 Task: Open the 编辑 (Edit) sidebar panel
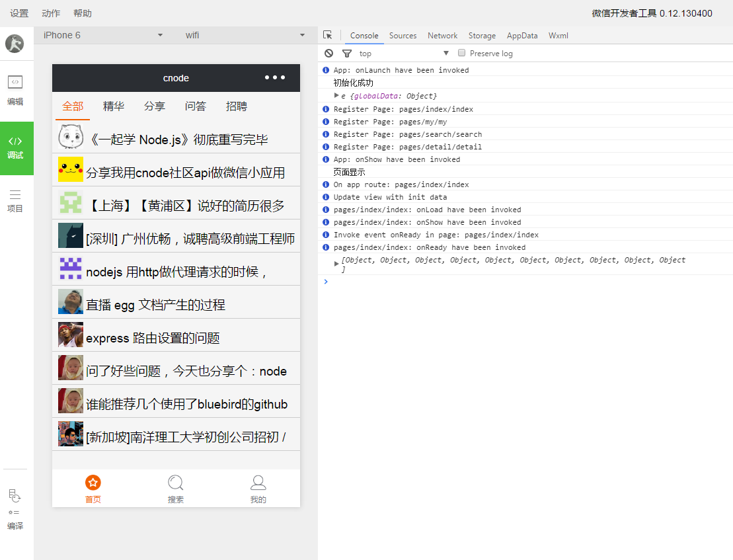[15, 90]
